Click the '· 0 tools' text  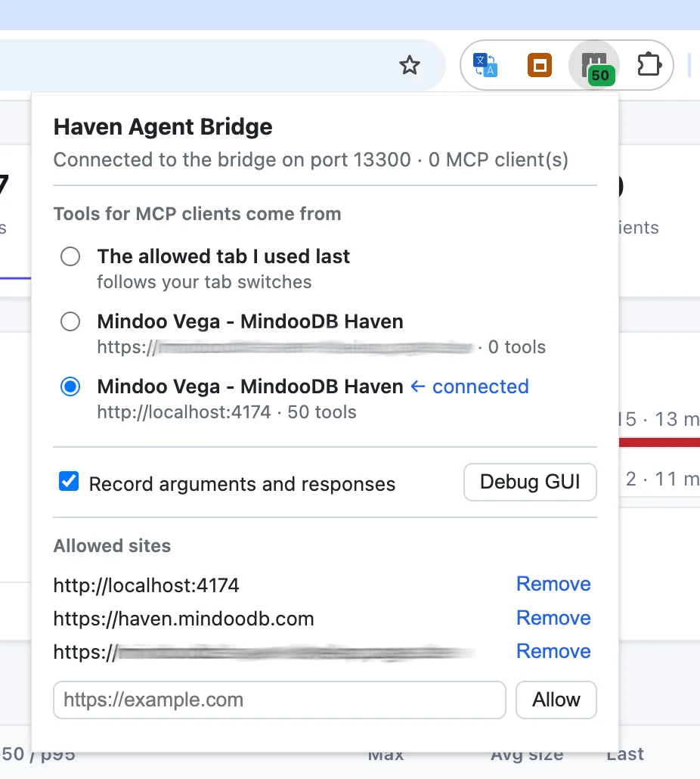click(511, 347)
